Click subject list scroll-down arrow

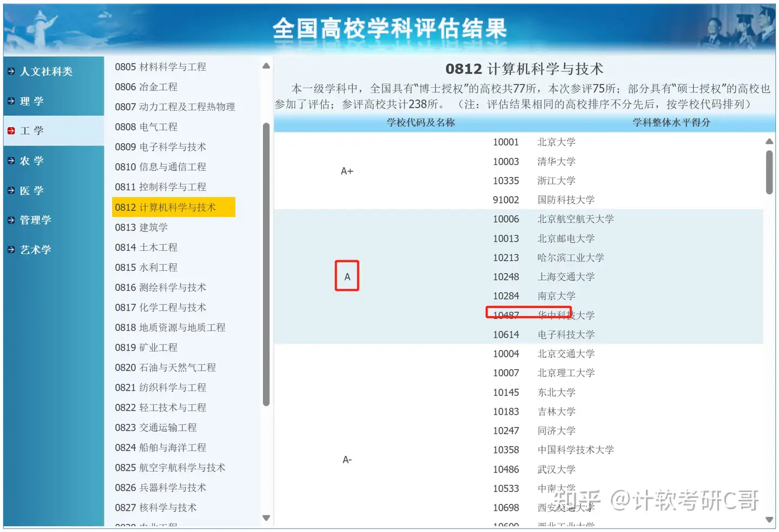[266, 518]
